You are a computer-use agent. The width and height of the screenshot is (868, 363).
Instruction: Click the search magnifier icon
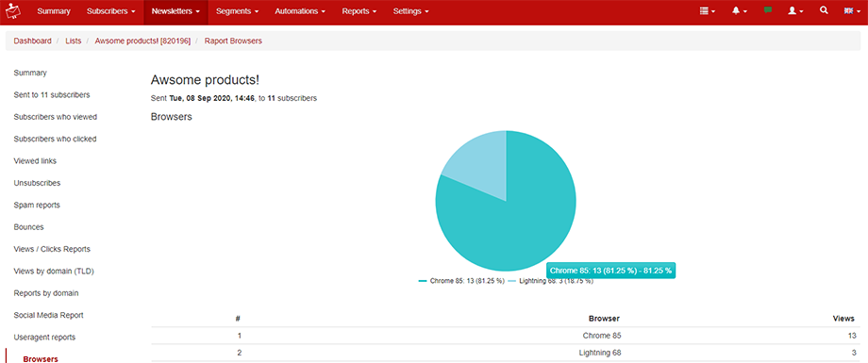(x=824, y=10)
